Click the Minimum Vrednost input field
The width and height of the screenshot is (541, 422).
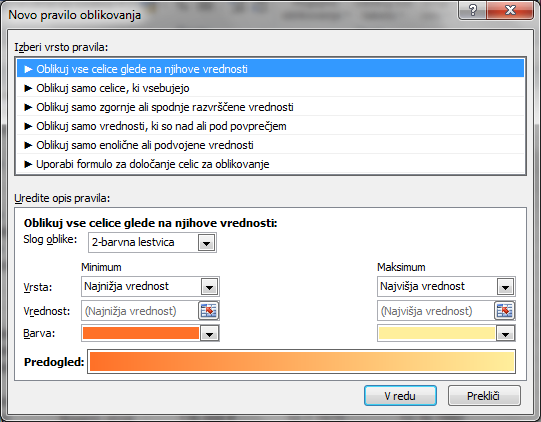(x=140, y=311)
